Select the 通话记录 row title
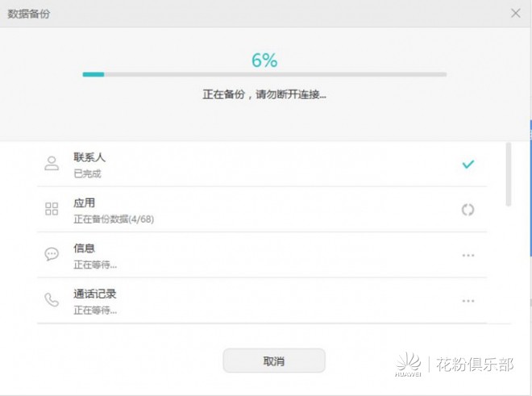Viewport: 532px width, 396px height. pos(95,294)
